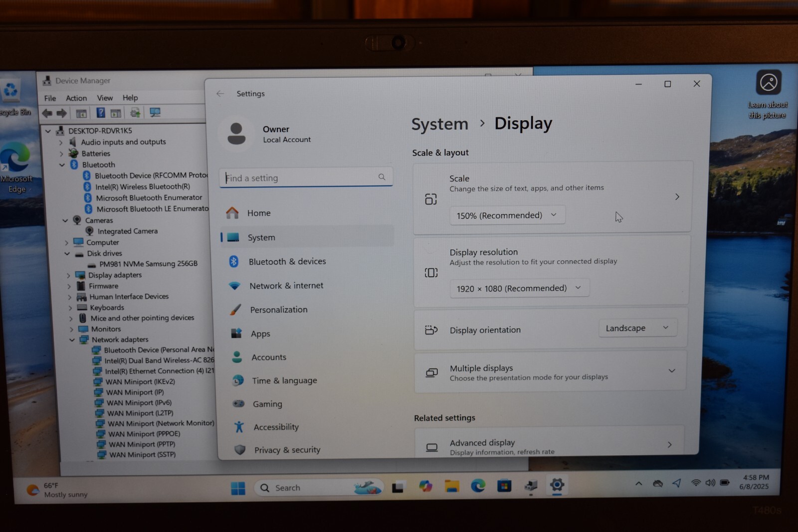Click the Owner account avatar
Image resolution: width=798 pixels, height=532 pixels.
click(x=236, y=133)
